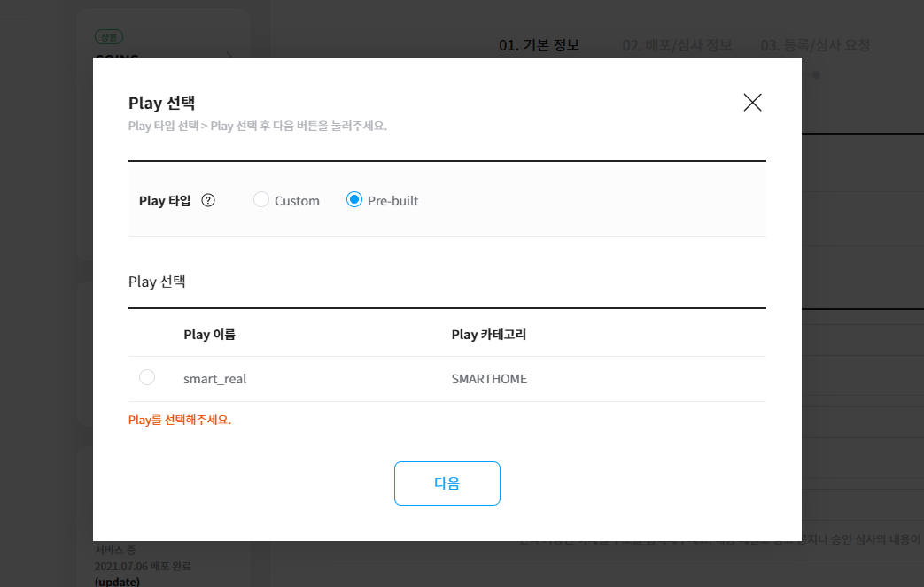The height and width of the screenshot is (587, 924).
Task: Click the 상용 badge in sidebar card
Action: (108, 37)
